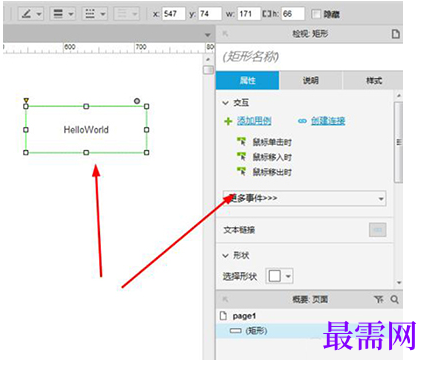Screen dimensions: 435x367
Task: Open the line pattern dropdown arrow
Action: click(x=103, y=14)
